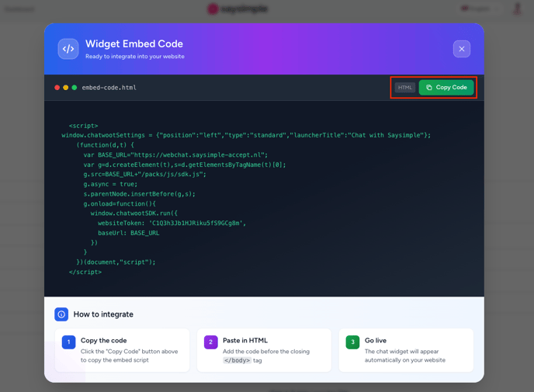This screenshot has width=534, height=392.
Task: Click the step 3 number badge
Action: click(352, 342)
